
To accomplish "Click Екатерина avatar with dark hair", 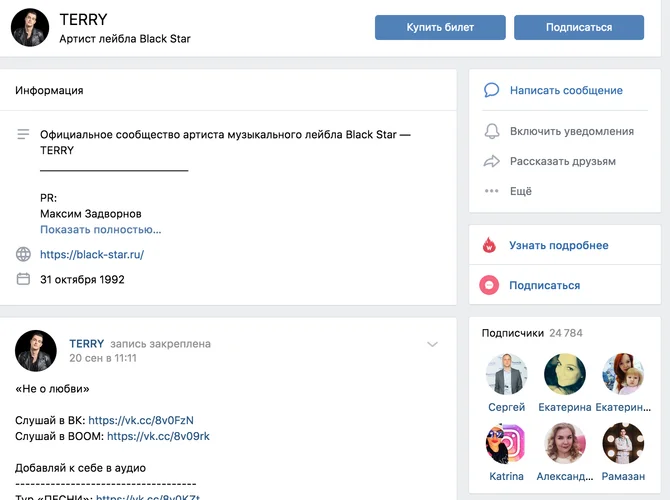I will (x=565, y=374).
